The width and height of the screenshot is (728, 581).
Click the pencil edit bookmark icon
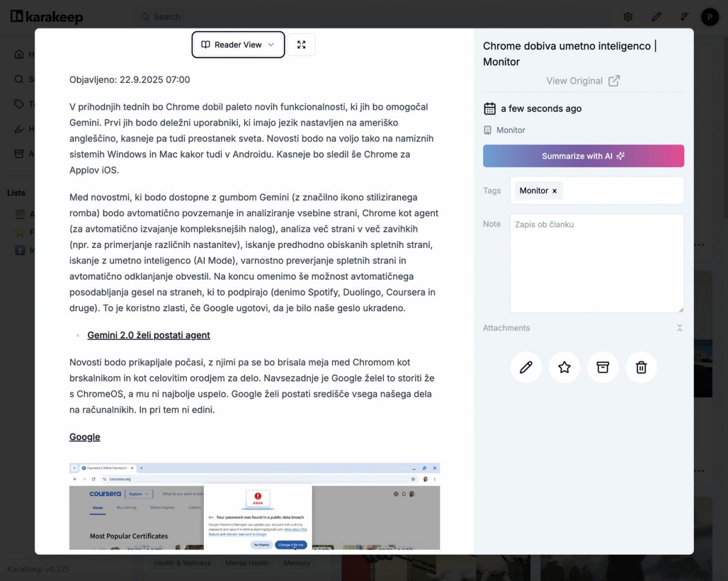click(x=526, y=367)
